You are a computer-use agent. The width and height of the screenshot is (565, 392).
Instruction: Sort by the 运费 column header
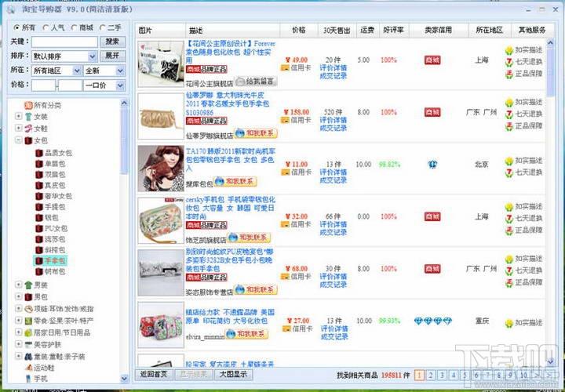(367, 31)
